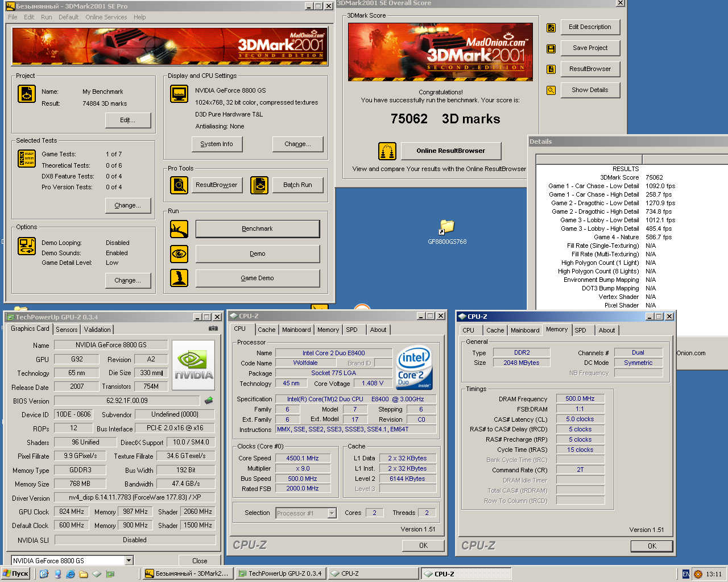Click the '500.0 MHz' DRAM Frequency value
This screenshot has width=728, height=582.
(x=580, y=398)
